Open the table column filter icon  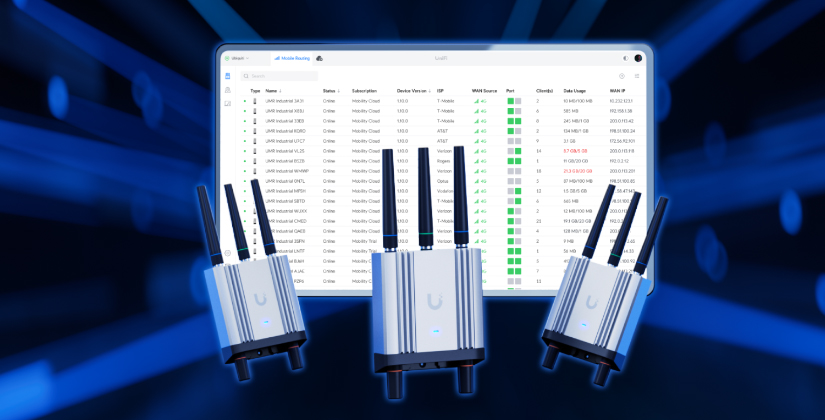(637, 76)
